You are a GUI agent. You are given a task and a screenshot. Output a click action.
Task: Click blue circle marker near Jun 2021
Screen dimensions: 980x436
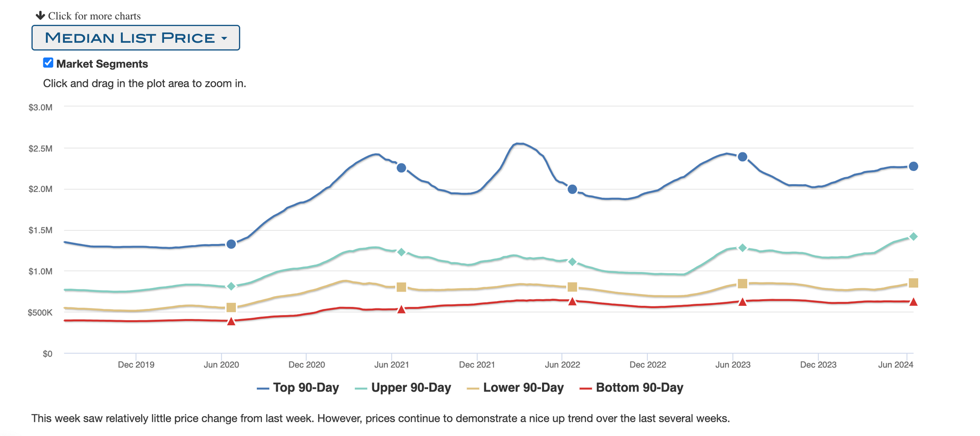click(402, 168)
